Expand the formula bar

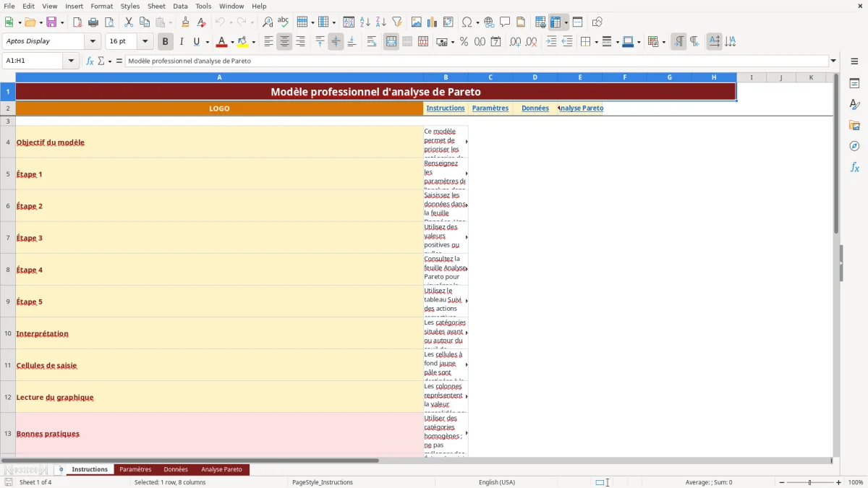tap(833, 61)
